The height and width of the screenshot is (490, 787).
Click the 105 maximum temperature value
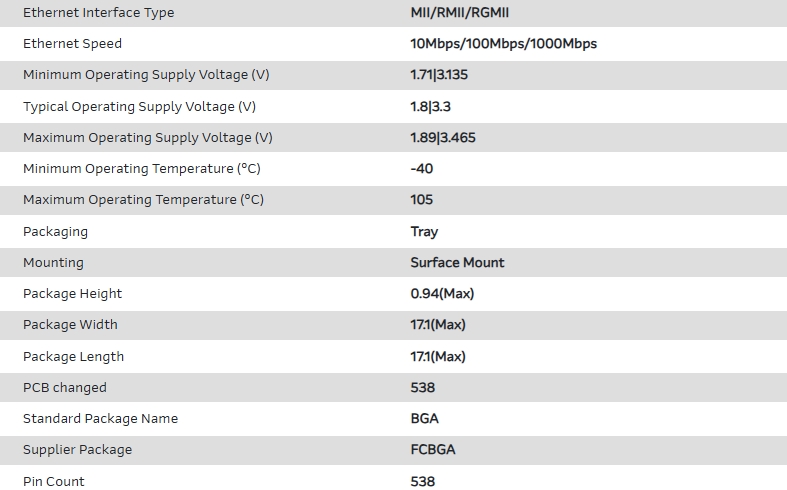tap(421, 200)
